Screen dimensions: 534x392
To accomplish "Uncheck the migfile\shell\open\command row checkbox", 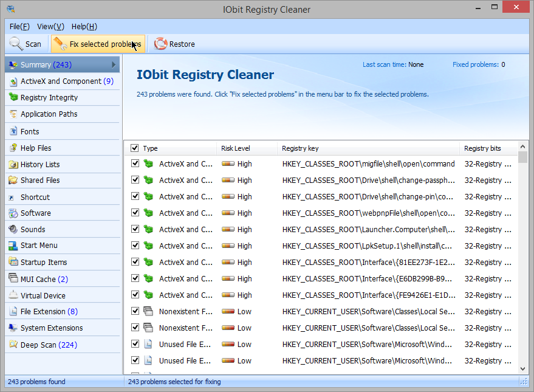I will [x=135, y=163].
